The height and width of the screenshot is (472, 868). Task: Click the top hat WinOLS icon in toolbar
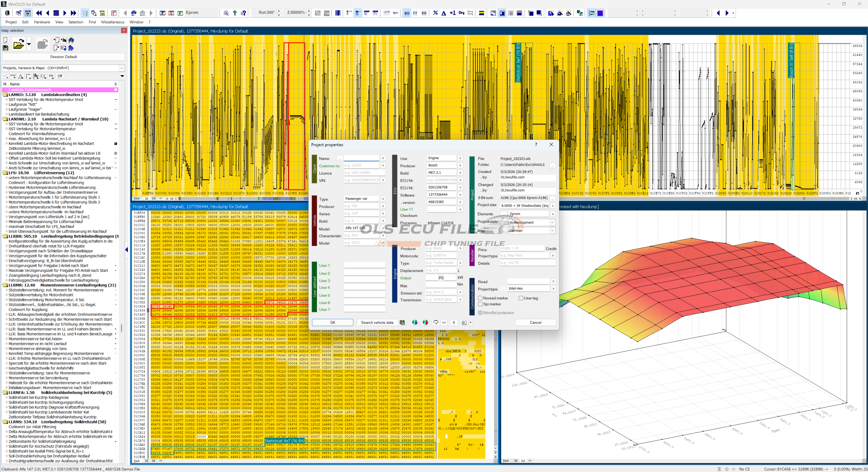[7, 13]
